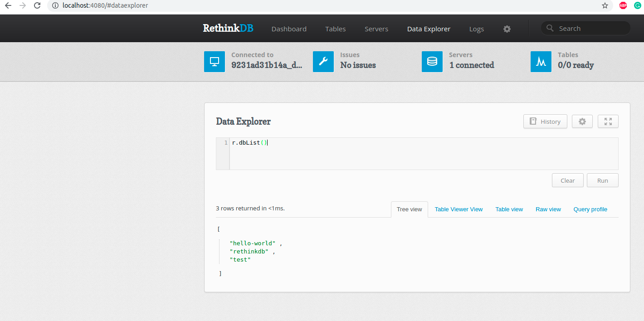Open Data Explorer options gear button

click(x=582, y=122)
